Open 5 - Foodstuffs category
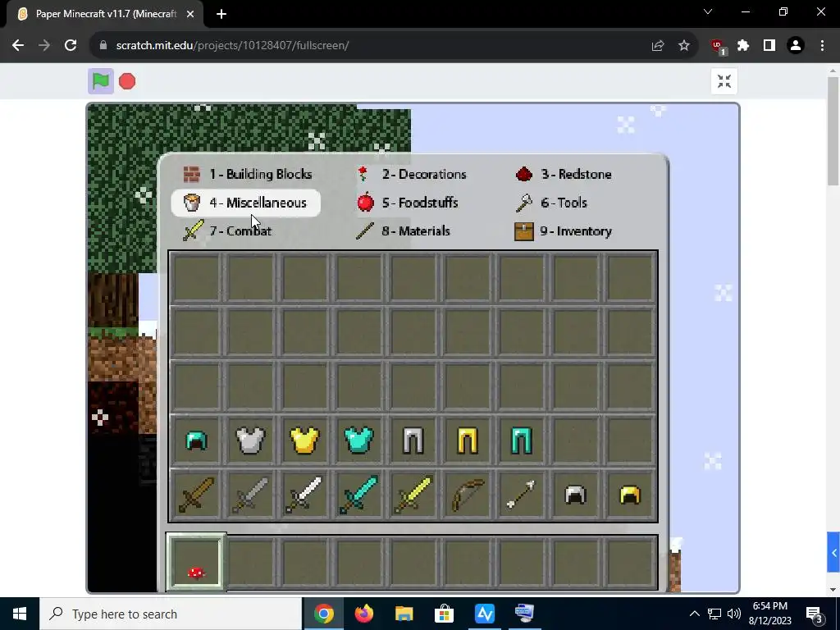Viewport: 840px width, 630px height. coord(407,203)
